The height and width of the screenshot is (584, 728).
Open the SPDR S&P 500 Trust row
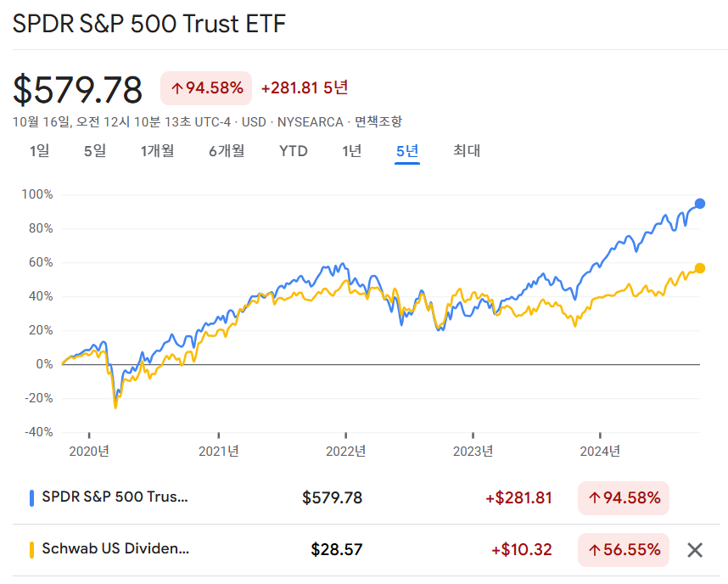[115, 497]
